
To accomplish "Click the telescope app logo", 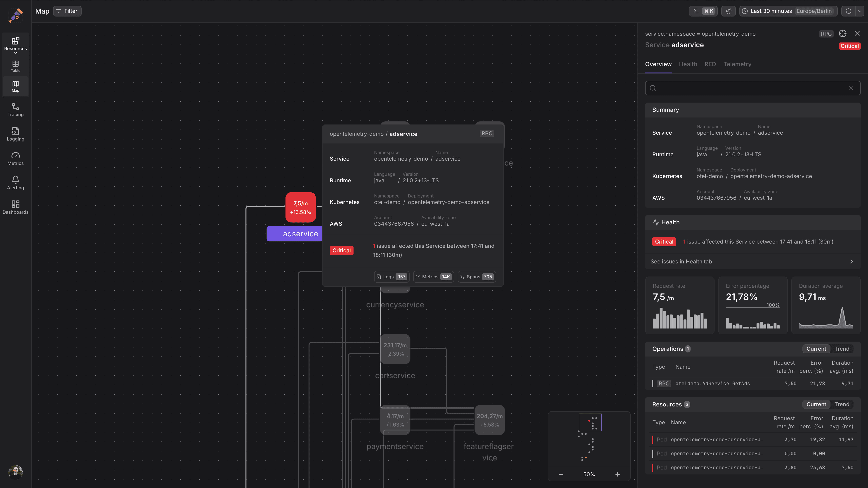I will (16, 15).
